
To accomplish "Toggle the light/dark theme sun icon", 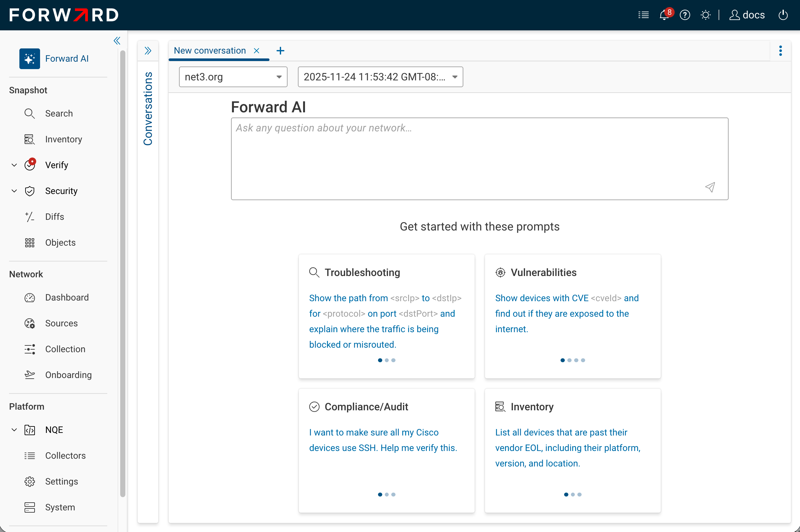I will [706, 15].
